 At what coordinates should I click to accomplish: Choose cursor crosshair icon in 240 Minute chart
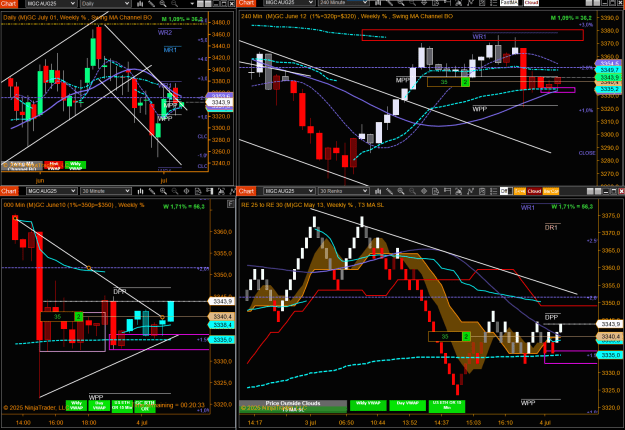tap(424, 3)
